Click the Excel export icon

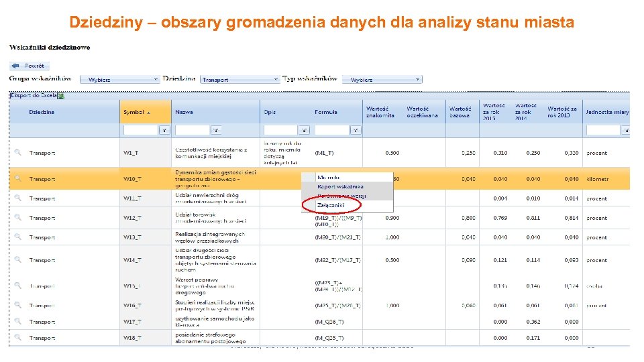(x=61, y=96)
